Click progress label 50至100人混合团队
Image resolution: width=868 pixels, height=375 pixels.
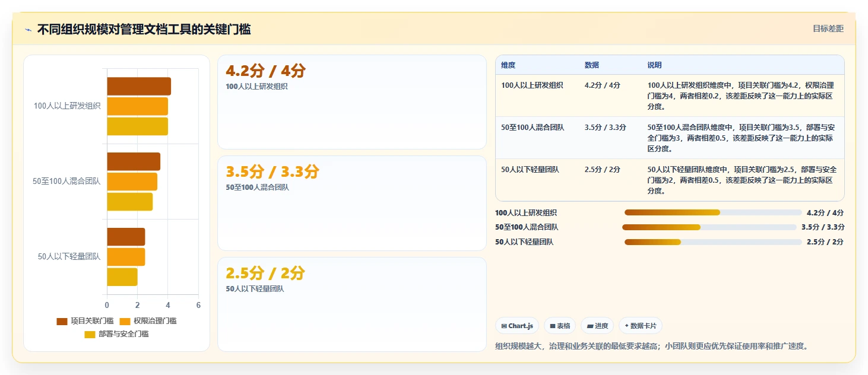click(527, 227)
